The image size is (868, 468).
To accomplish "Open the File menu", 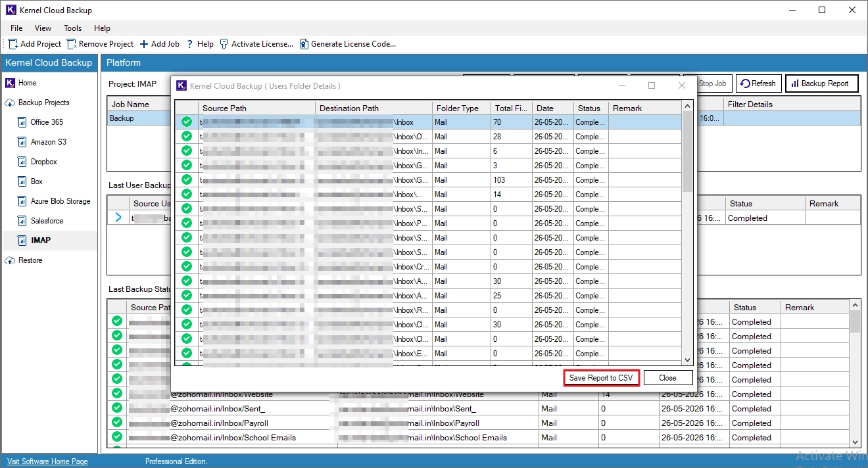I will [16, 28].
